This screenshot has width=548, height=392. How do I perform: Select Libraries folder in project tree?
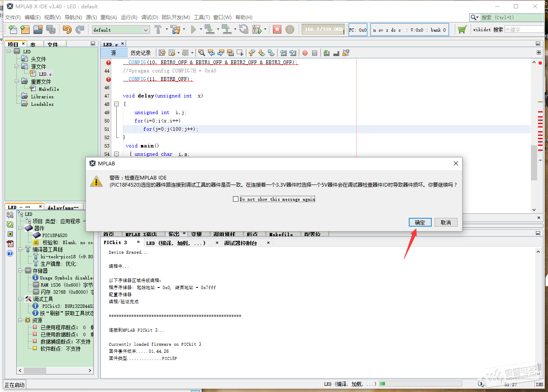42,97
